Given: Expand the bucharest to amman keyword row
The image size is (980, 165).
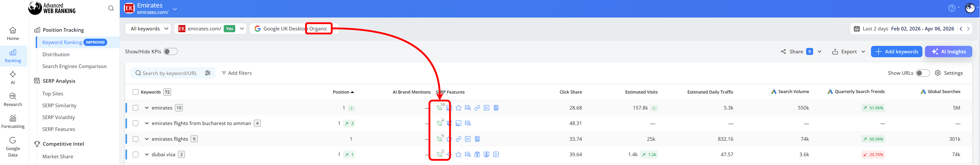Looking at the screenshot, I should tap(147, 123).
